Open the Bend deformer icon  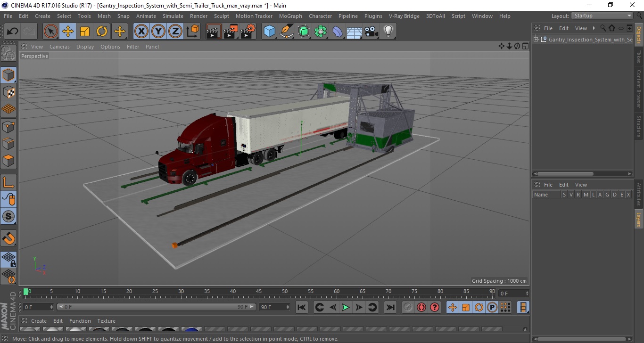[338, 32]
